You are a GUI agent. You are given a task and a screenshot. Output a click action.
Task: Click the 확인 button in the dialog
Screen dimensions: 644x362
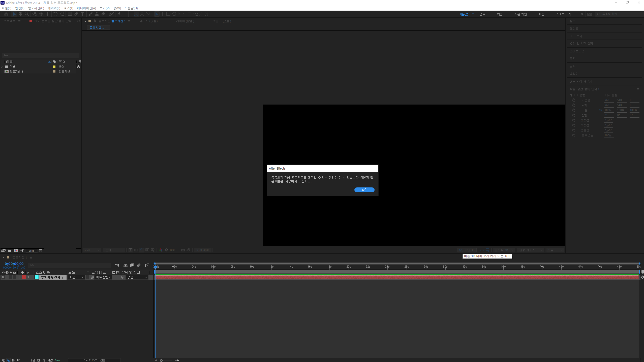(364, 190)
